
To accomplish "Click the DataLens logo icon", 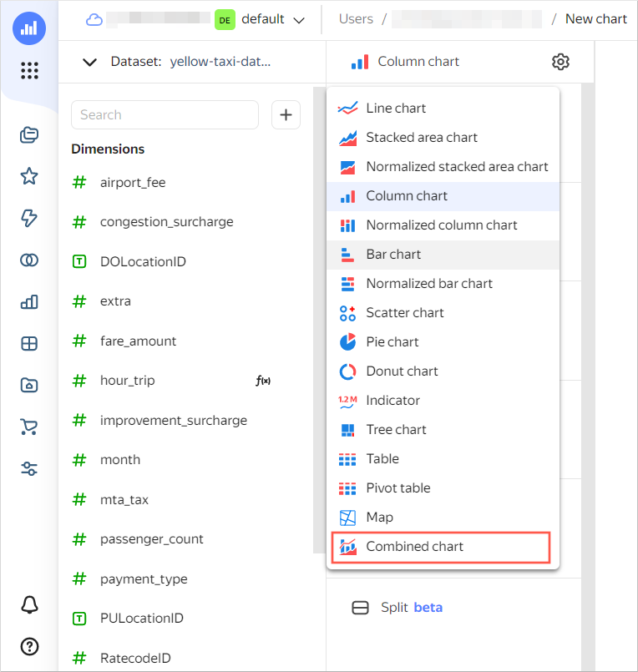I will (x=29, y=28).
